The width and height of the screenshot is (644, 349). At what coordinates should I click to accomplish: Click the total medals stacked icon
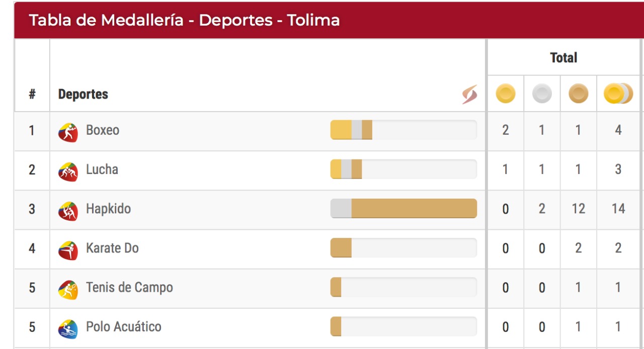coord(618,94)
